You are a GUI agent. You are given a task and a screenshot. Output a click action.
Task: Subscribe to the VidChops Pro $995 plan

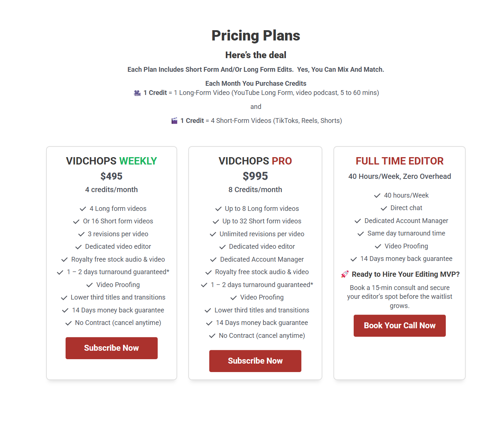(x=255, y=361)
